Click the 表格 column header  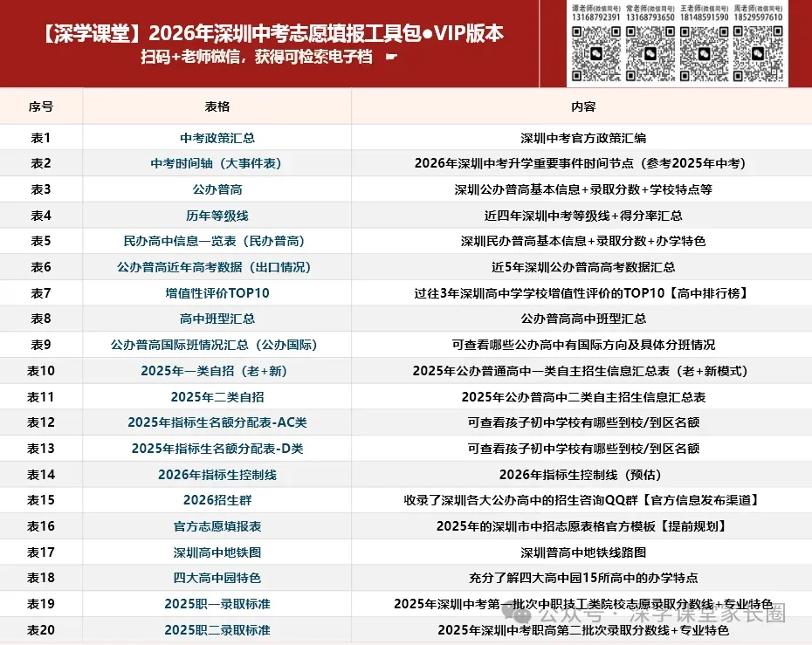tap(217, 106)
